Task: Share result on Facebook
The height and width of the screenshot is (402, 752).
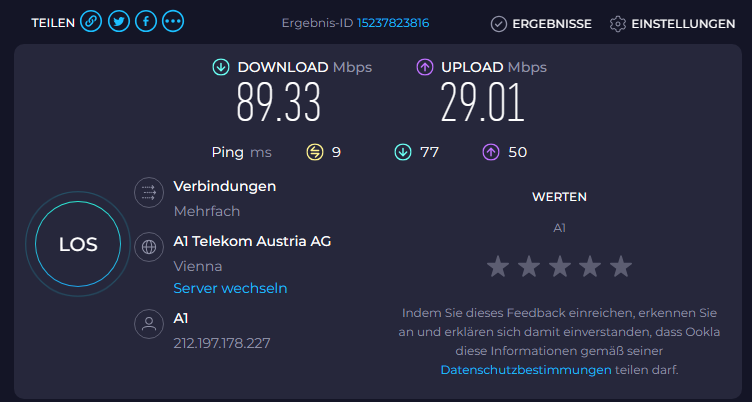Action: 146,22
